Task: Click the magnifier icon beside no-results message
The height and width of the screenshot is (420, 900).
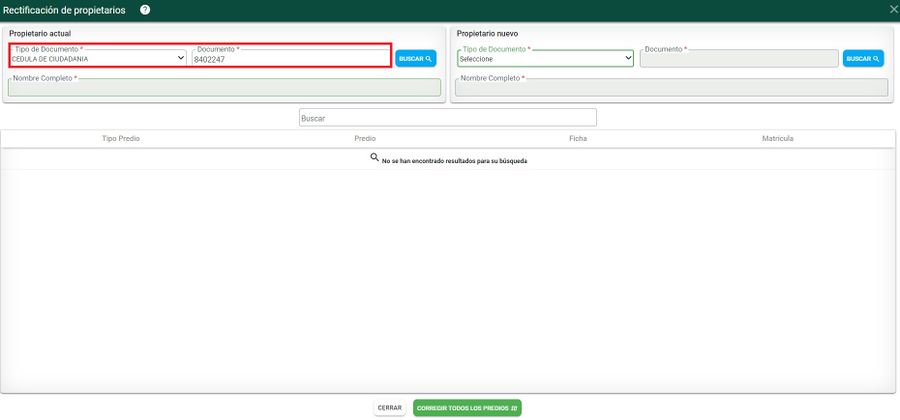Action: click(375, 158)
